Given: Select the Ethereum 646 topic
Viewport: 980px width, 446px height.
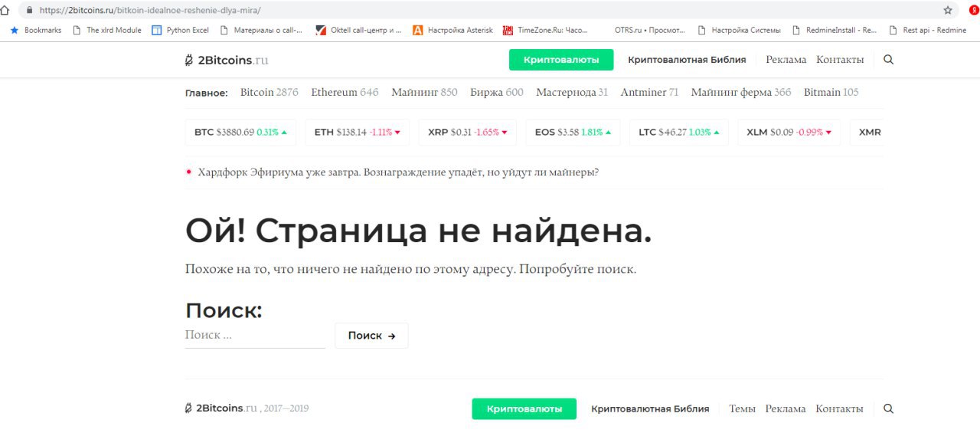Looking at the screenshot, I should [x=345, y=93].
